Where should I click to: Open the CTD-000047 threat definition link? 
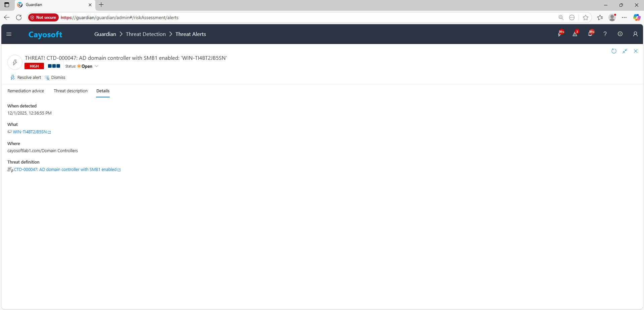[65, 170]
